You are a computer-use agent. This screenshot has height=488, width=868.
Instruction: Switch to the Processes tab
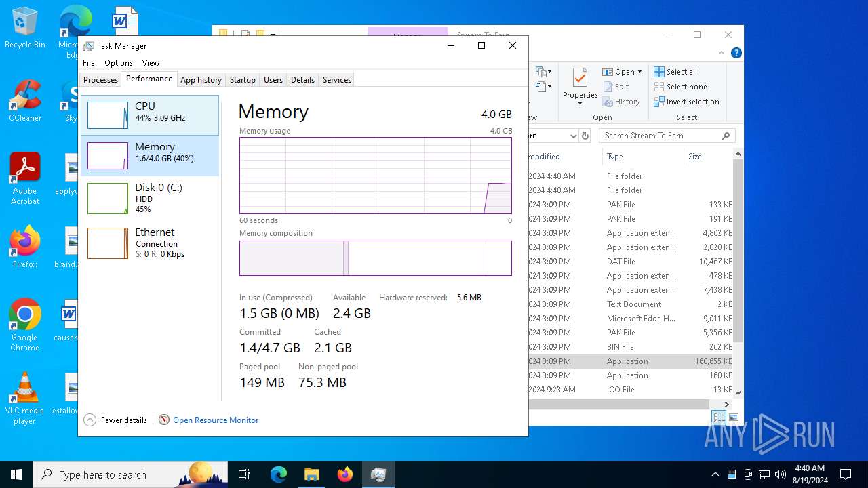point(100,80)
